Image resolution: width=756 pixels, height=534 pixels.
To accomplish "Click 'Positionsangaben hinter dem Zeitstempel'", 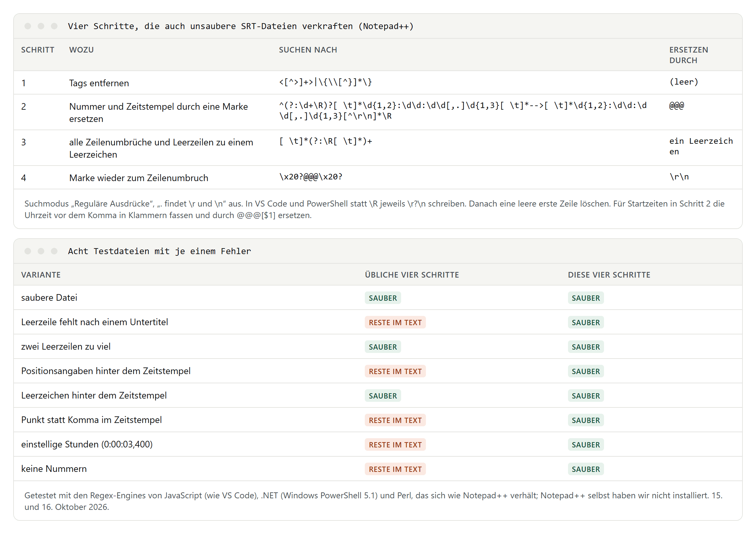I will [x=106, y=371].
